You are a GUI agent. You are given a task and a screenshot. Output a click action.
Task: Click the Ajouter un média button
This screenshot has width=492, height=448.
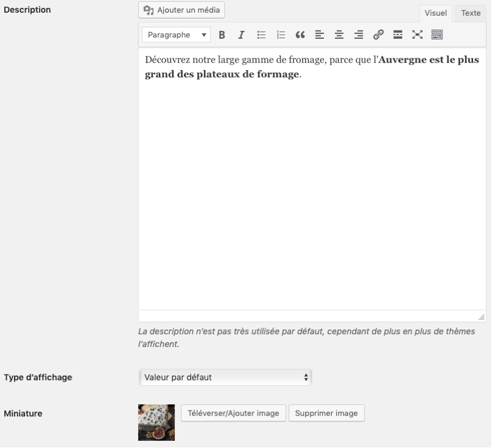pyautogui.click(x=181, y=10)
